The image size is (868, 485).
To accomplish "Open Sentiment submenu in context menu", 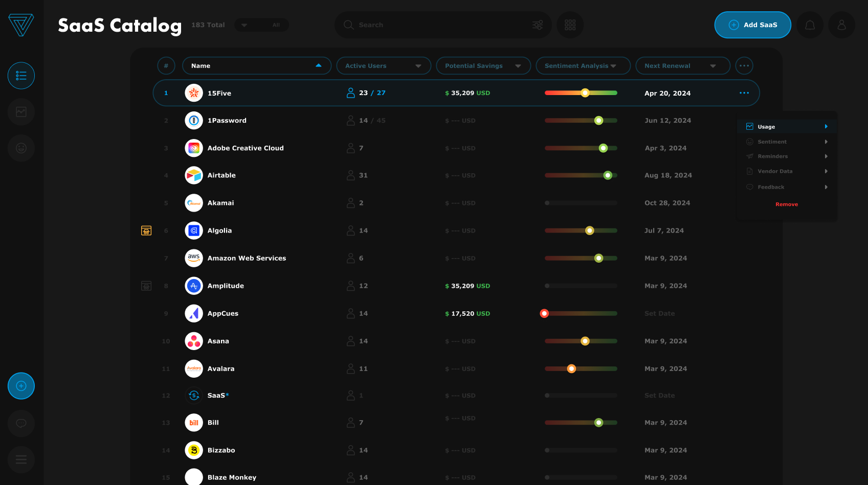I will (x=787, y=142).
